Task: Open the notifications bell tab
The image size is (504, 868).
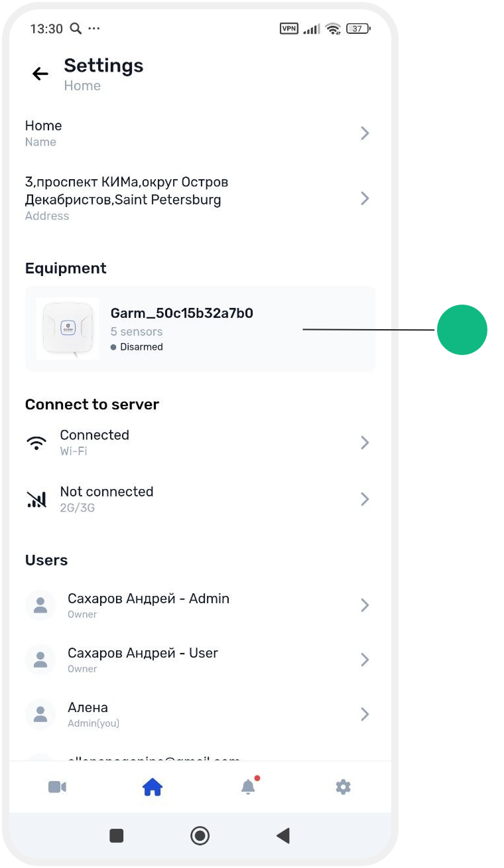Action: 248,787
